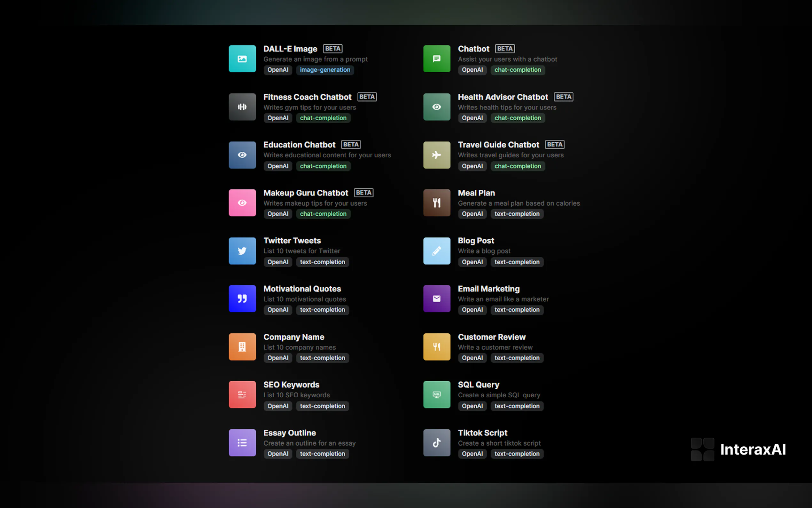Select the Email Marketing envelope icon
Screen dimensions: 812x508
436,299
